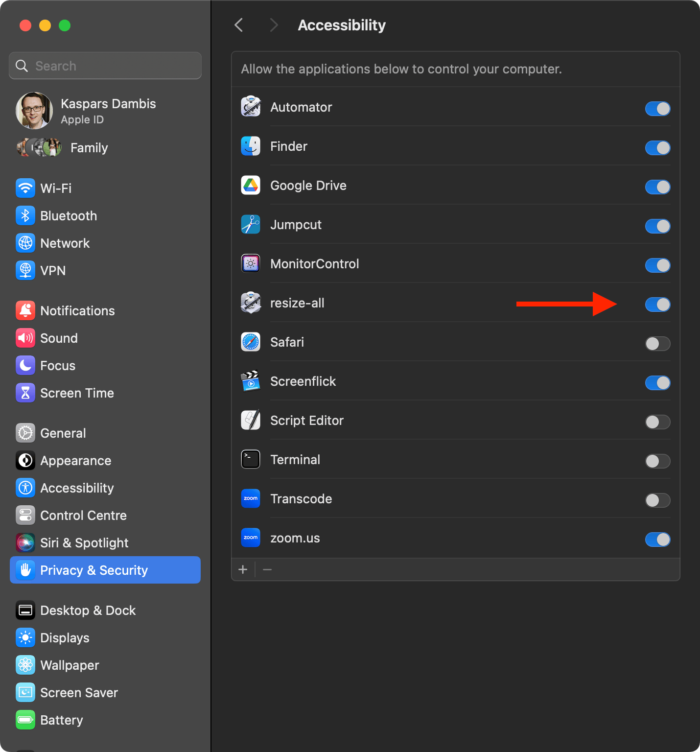Click the Screenflick clapperboard icon
The height and width of the screenshot is (752, 700).
(251, 381)
